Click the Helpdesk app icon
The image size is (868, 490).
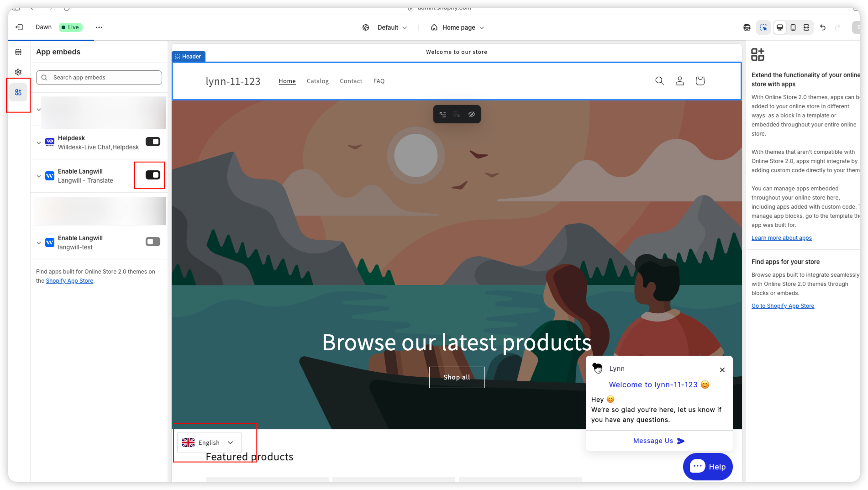[x=50, y=142]
